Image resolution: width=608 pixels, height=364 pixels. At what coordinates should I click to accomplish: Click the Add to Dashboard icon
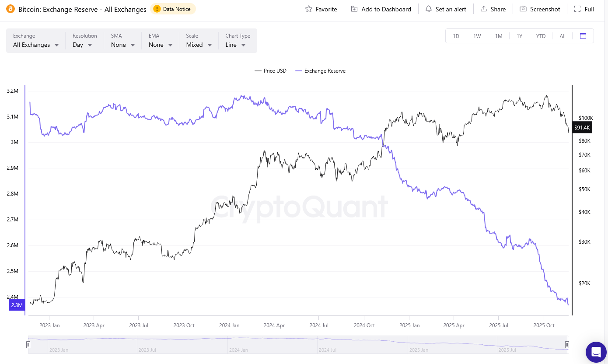[354, 9]
